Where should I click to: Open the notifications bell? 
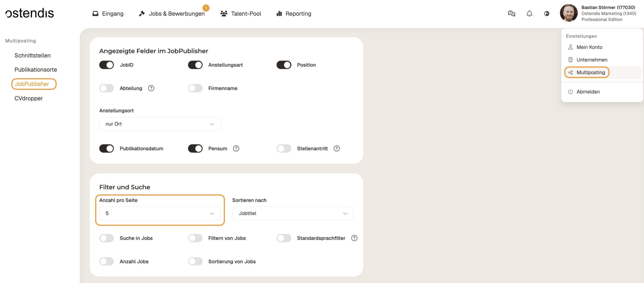click(x=529, y=14)
